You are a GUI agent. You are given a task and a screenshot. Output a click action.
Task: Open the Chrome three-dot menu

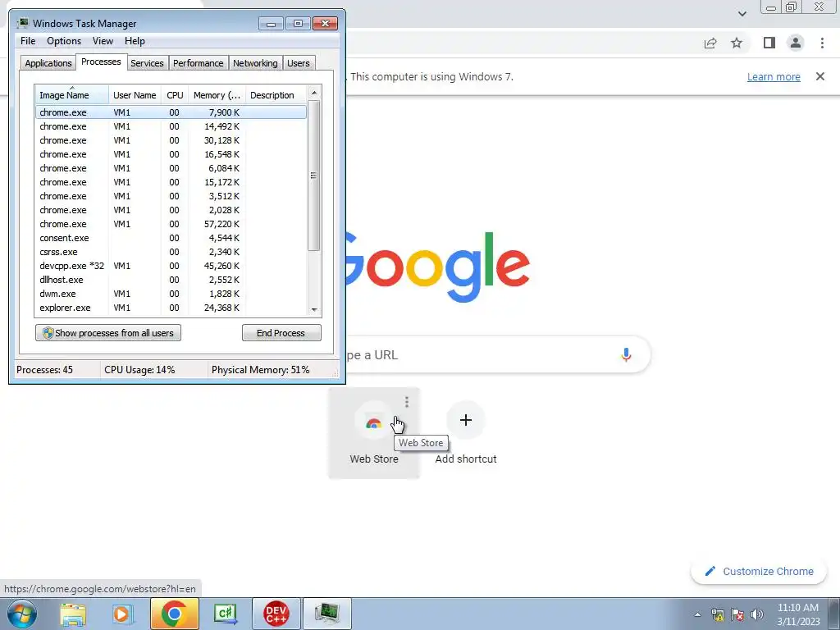(x=822, y=43)
